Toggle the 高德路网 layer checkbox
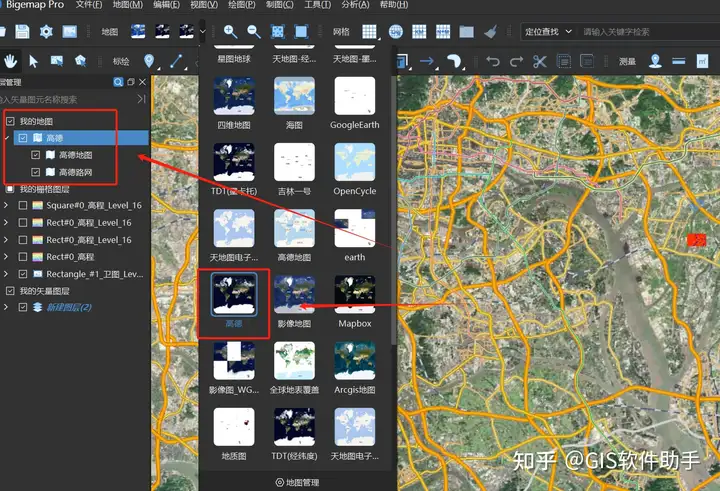Viewport: 720px width, 491px height. 35,172
